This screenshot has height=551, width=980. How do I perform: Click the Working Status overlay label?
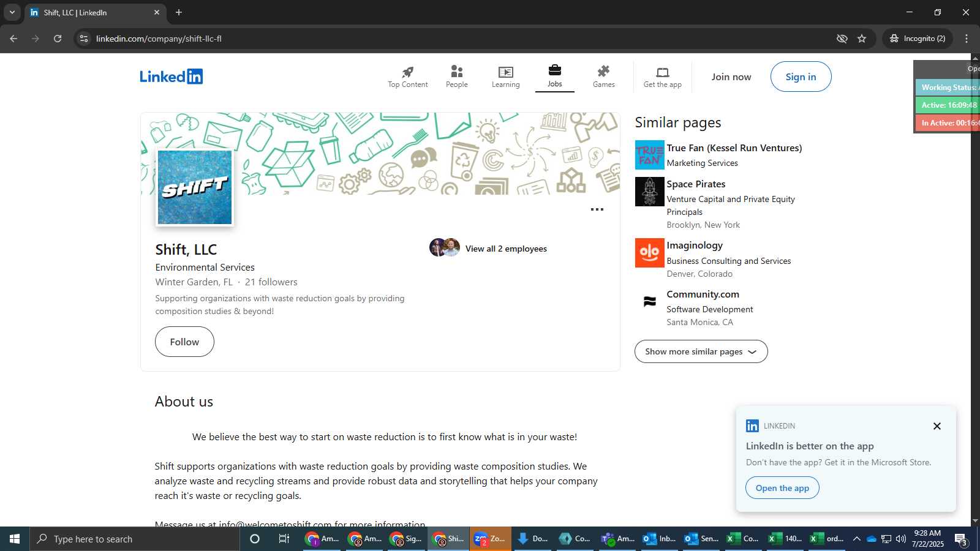[x=948, y=88]
